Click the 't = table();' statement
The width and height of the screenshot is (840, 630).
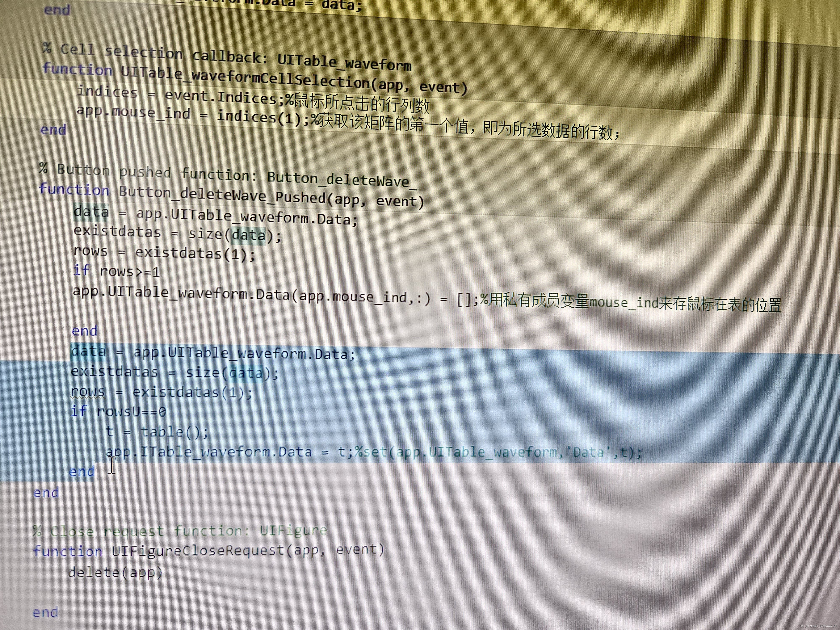click(x=157, y=432)
